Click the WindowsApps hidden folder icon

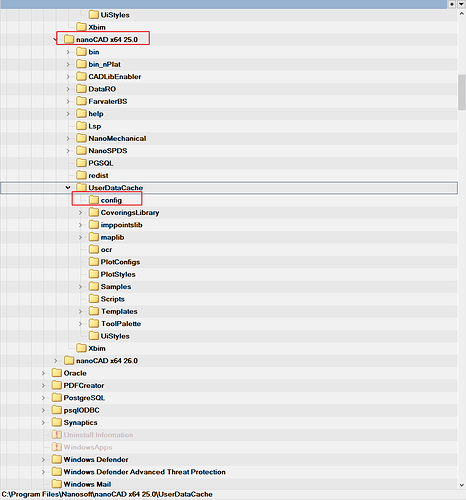[x=57, y=447]
